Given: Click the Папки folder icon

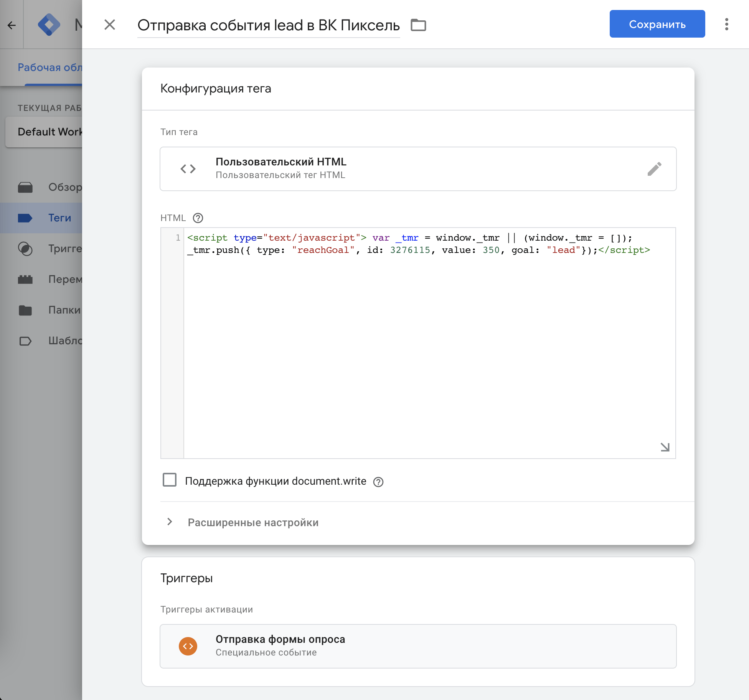Looking at the screenshot, I should (25, 310).
